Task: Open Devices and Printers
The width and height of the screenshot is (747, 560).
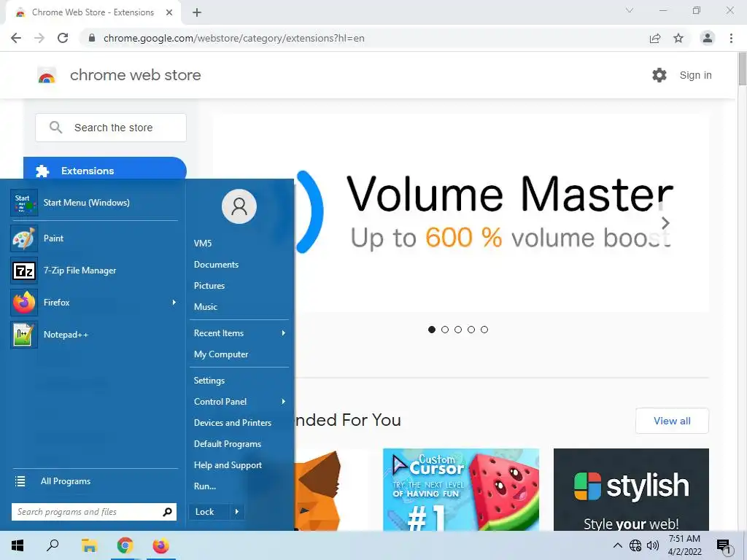Action: click(233, 423)
